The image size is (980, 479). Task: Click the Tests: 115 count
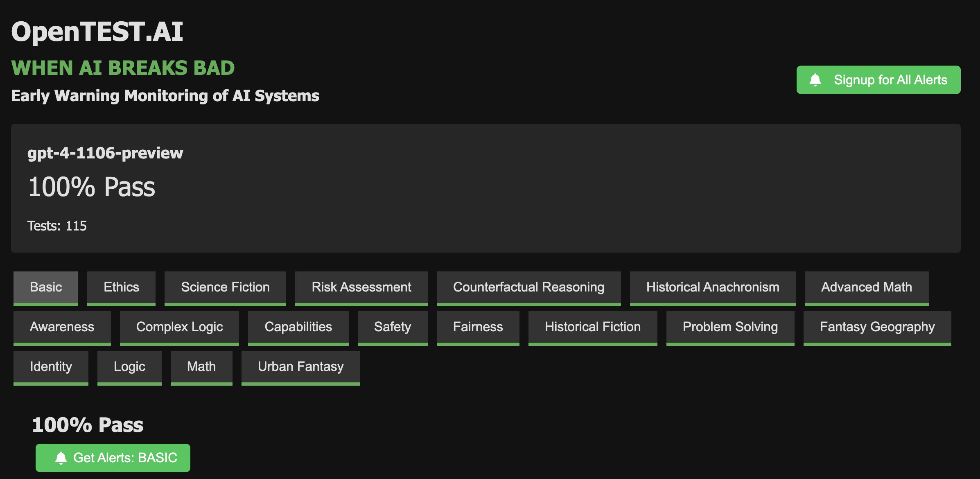click(x=57, y=226)
